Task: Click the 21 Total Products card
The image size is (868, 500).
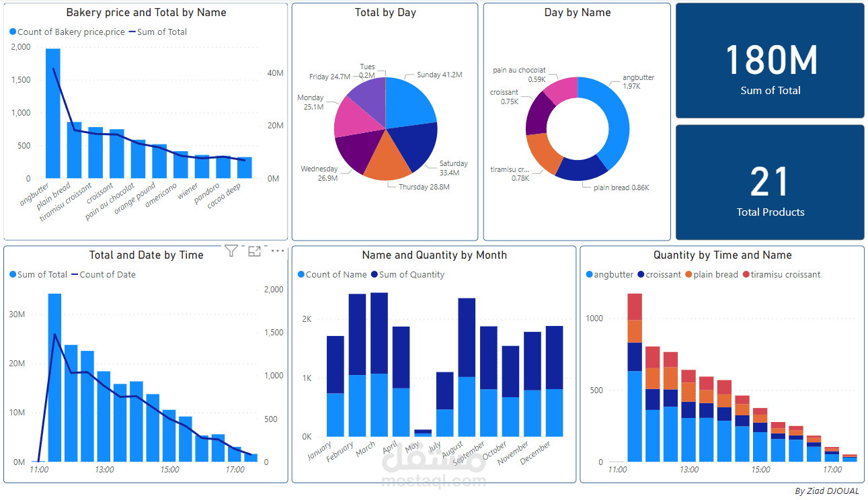Action: point(769,182)
